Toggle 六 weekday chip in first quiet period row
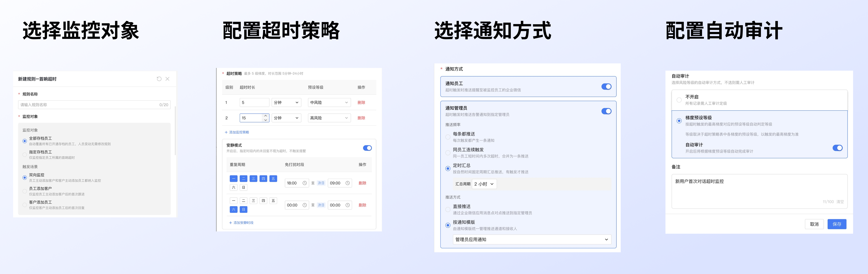868x274 pixels. click(234, 188)
